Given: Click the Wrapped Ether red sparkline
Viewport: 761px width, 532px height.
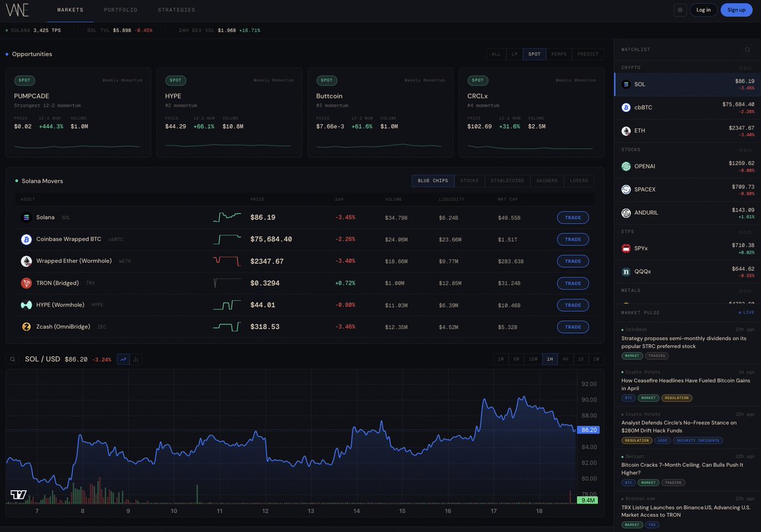Looking at the screenshot, I should tap(227, 261).
